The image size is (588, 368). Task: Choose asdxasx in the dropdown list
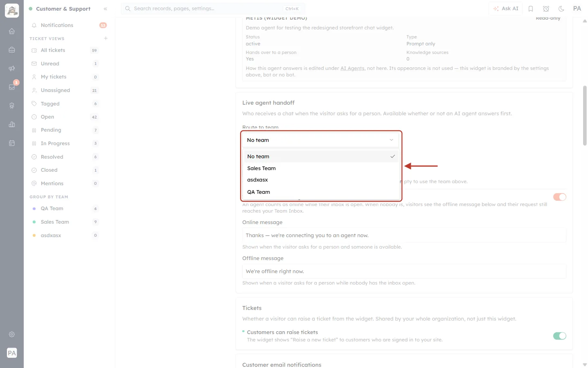pos(321,180)
